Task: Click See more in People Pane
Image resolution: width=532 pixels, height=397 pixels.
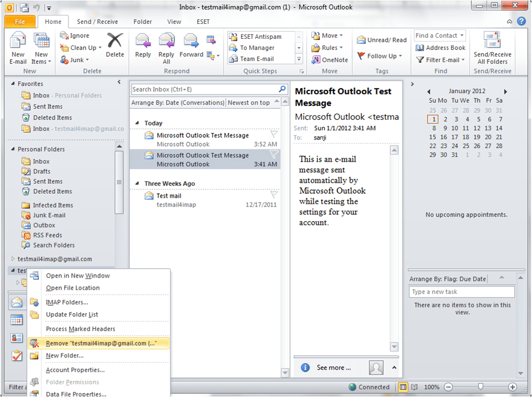Action: pyautogui.click(x=334, y=368)
